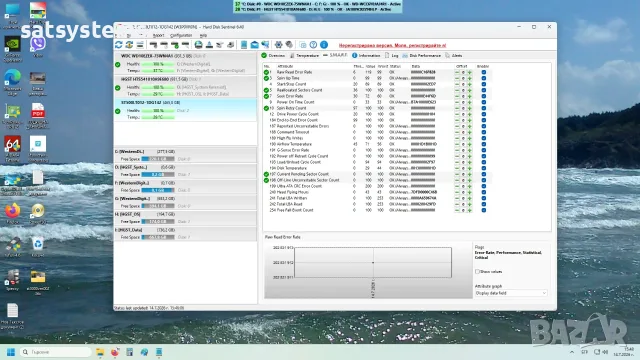Screen dimensions: 640x360
Task: Click the globe disk toolbar icon
Action: (x=198, y=45)
